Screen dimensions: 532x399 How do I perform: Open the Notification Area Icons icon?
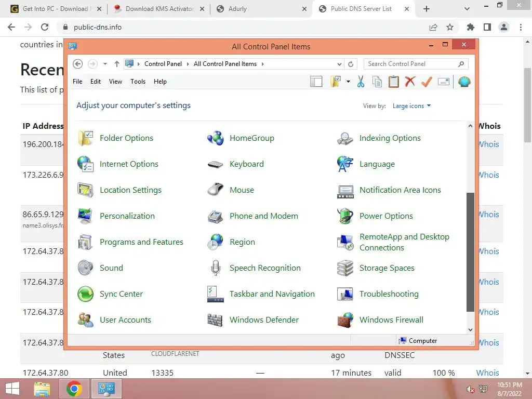345,192
